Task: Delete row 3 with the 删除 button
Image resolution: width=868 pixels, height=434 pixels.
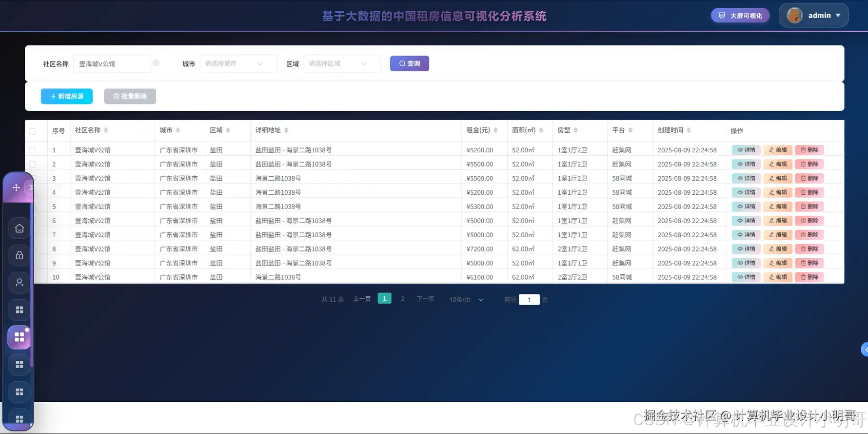Action: coord(809,178)
